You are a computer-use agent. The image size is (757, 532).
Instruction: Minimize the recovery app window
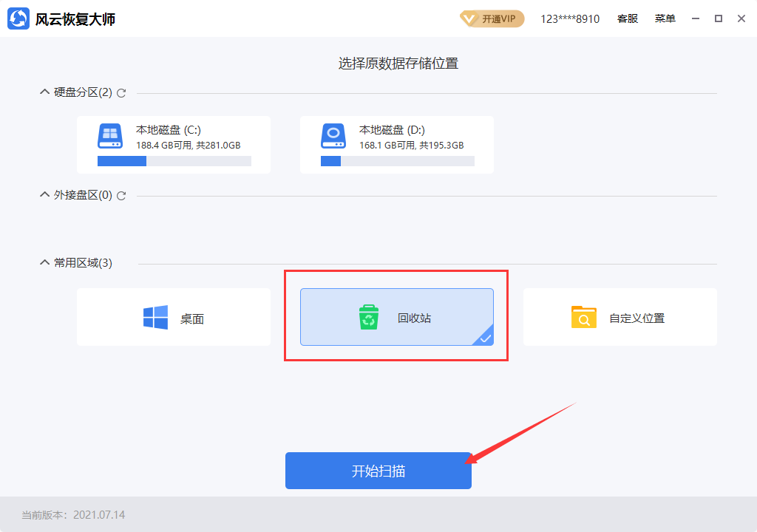[x=696, y=18]
